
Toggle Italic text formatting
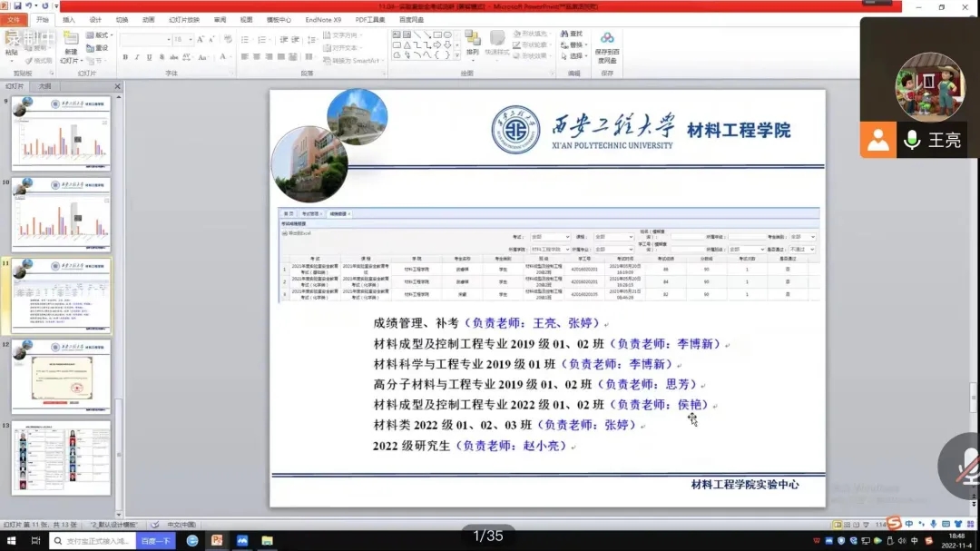[x=137, y=57]
